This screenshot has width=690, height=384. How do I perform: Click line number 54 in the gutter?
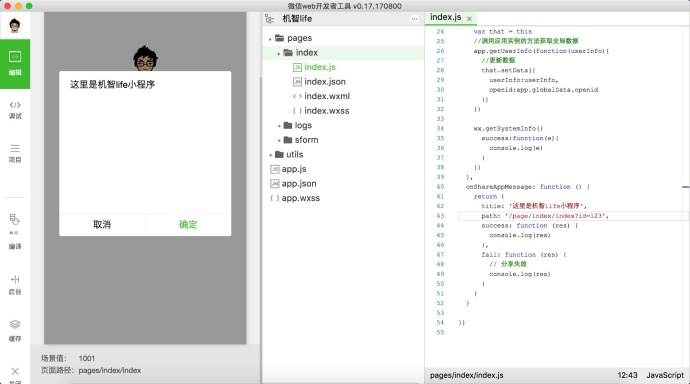(440, 322)
